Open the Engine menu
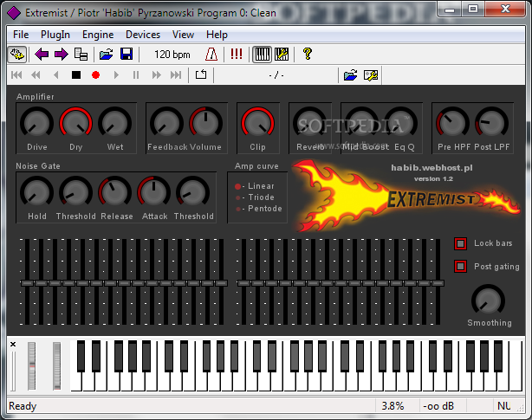 point(98,35)
